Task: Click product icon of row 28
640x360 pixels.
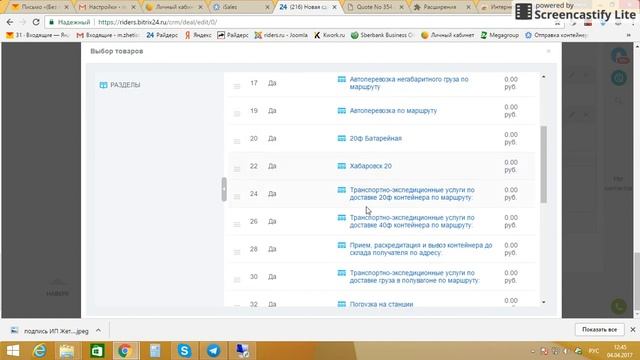Action: [342, 245]
